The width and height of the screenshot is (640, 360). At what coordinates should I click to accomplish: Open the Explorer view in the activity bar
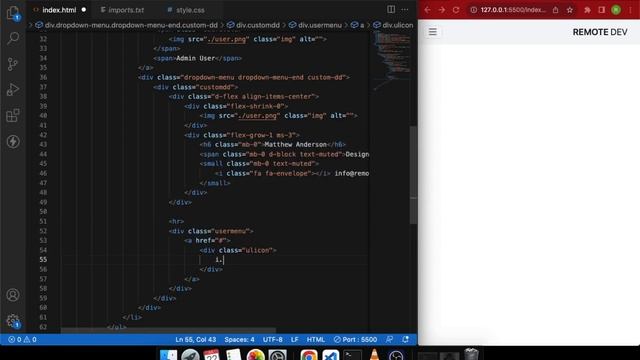13,13
